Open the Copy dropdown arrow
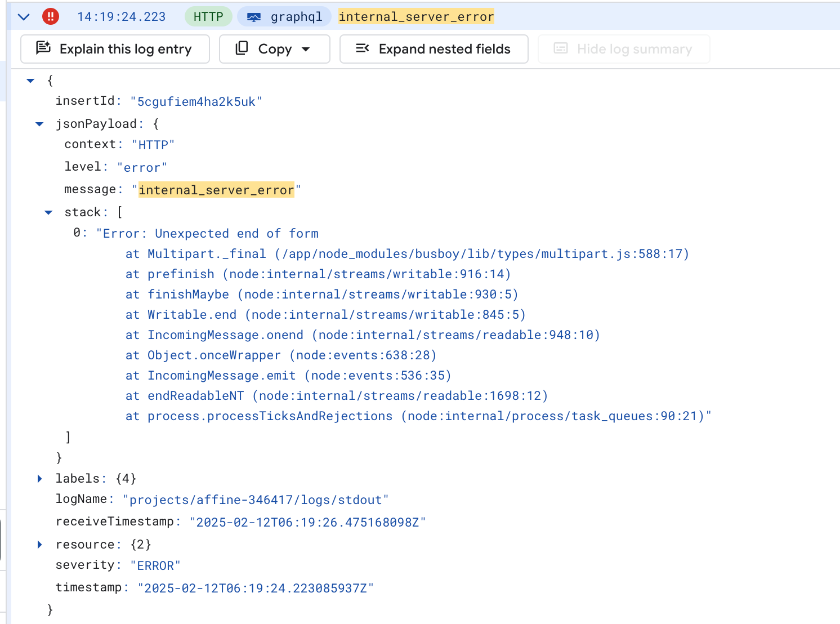 (x=306, y=49)
